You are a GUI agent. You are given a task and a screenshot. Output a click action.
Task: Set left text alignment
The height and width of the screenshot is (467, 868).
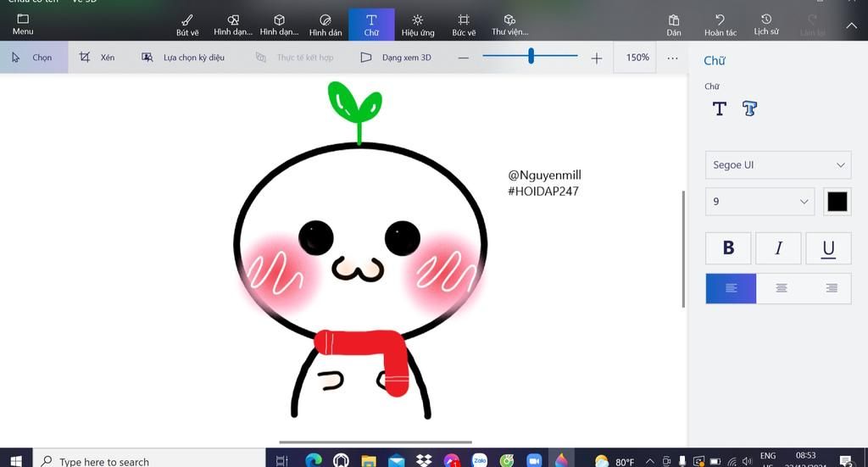(x=731, y=288)
